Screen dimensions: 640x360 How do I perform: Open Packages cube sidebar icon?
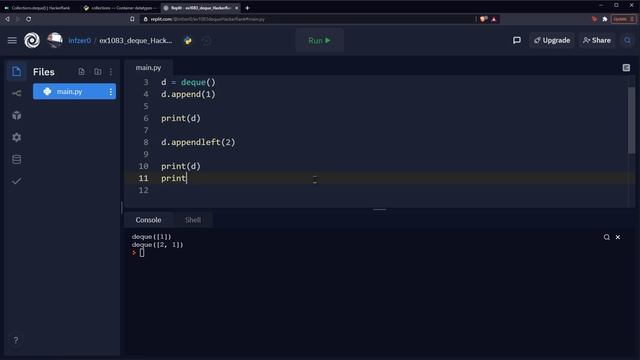click(16, 116)
